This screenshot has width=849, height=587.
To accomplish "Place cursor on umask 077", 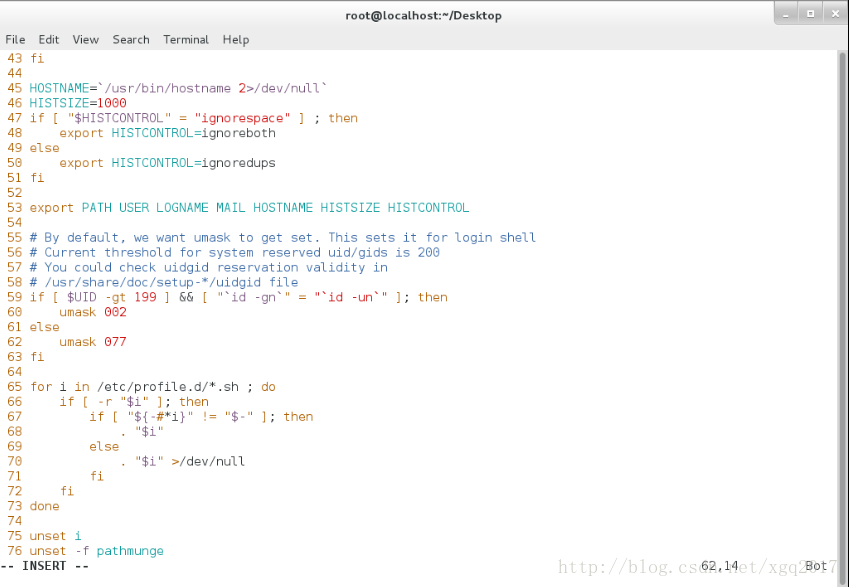I will pos(93,342).
